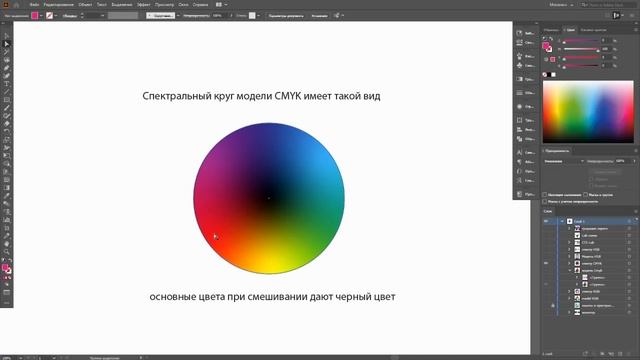Open the Файл menu
Viewport: 640px width, 360px height.
34,4
